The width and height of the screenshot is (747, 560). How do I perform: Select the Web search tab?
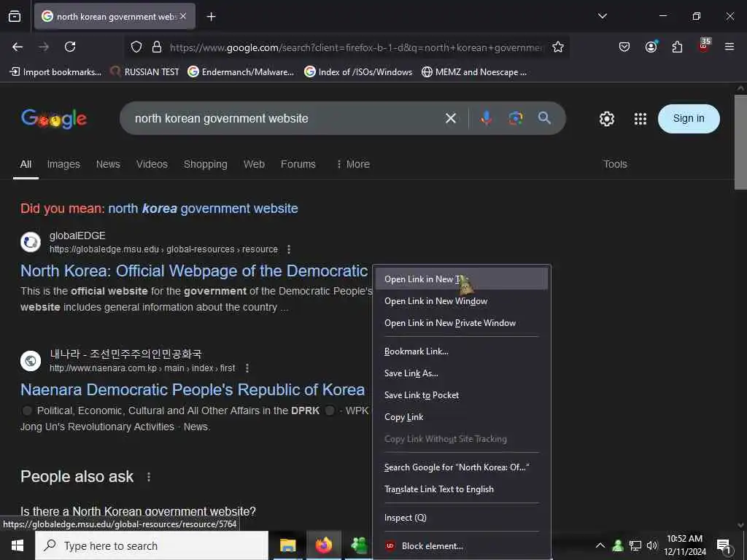click(254, 164)
